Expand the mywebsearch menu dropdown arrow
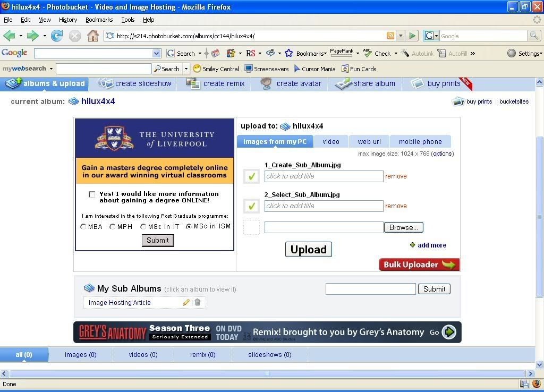This screenshot has height=392, width=544. [51, 69]
